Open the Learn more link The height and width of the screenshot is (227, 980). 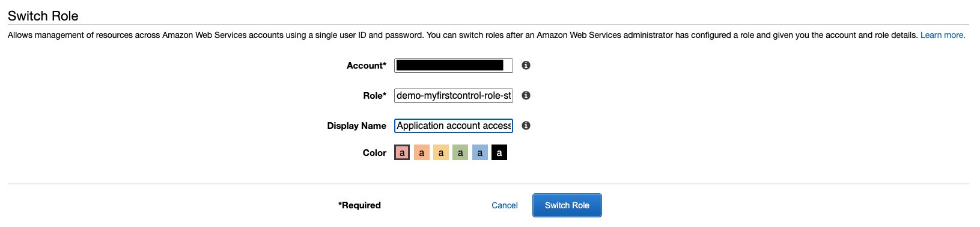[943, 35]
